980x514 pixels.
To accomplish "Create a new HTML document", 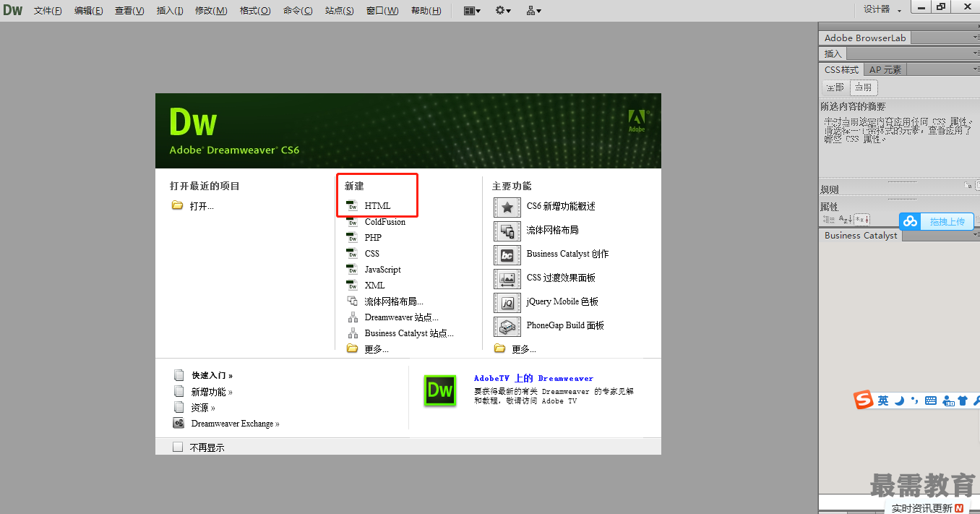I will (x=369, y=206).
